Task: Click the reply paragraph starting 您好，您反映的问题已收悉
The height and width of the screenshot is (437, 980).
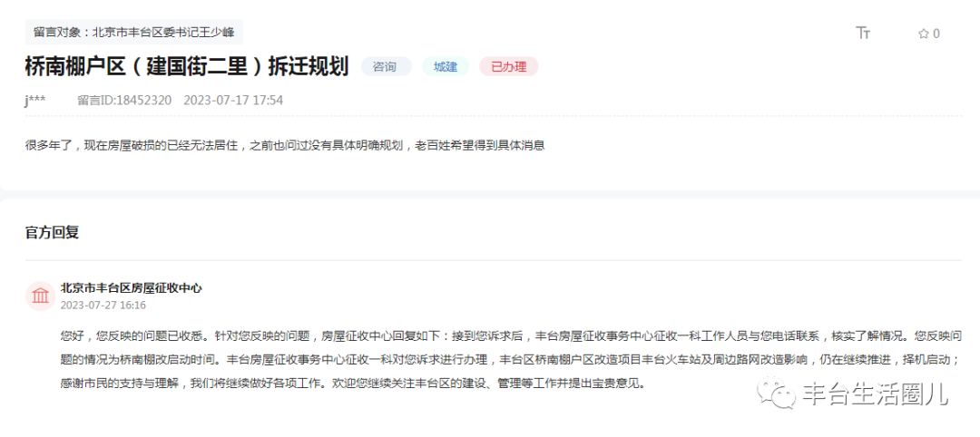Action: point(511,360)
